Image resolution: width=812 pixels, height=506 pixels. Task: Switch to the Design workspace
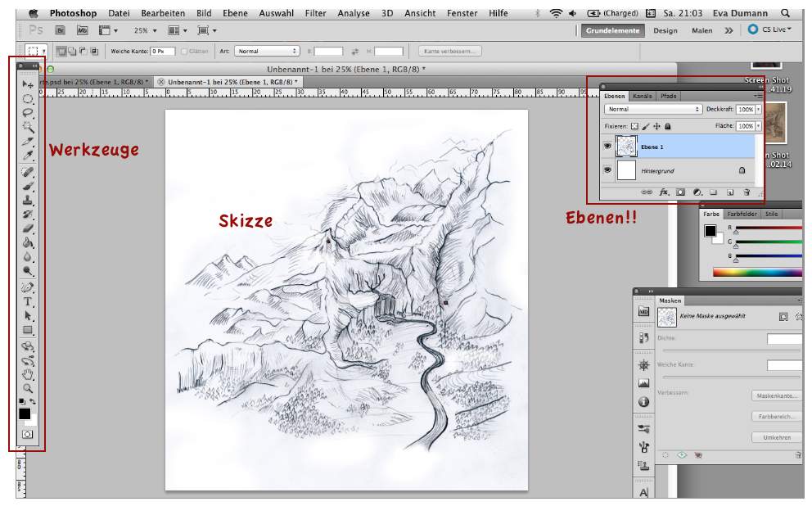pyautogui.click(x=665, y=30)
